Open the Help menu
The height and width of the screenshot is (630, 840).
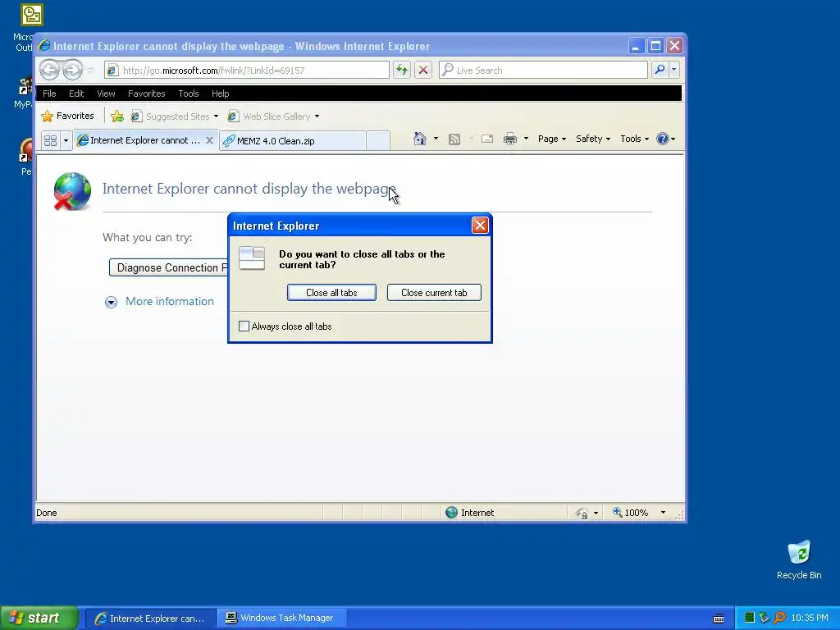220,94
